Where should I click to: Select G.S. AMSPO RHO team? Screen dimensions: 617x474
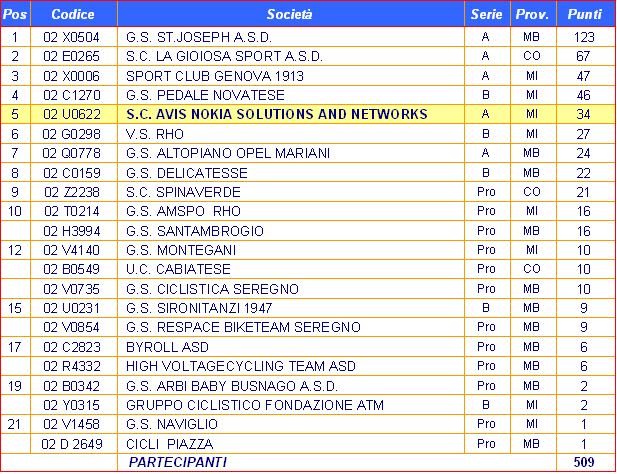[183, 211]
